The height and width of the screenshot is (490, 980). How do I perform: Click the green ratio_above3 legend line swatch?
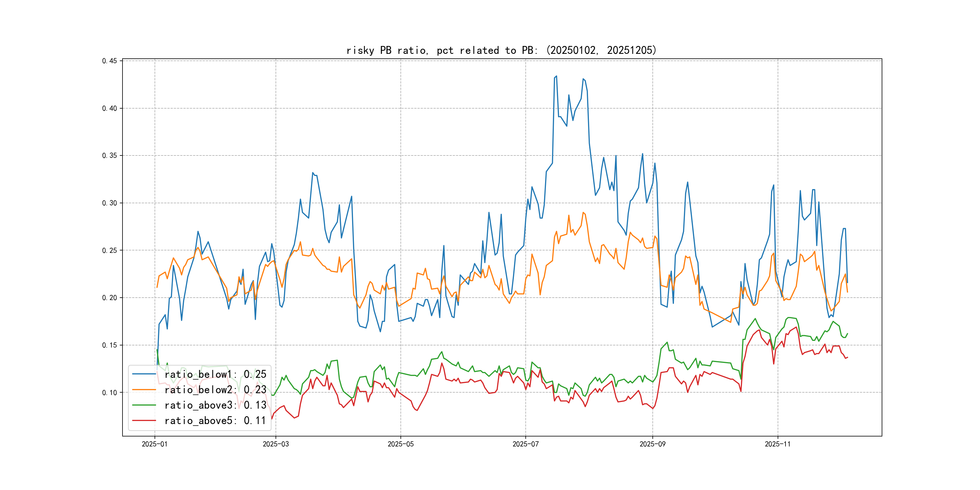pyautogui.click(x=144, y=405)
